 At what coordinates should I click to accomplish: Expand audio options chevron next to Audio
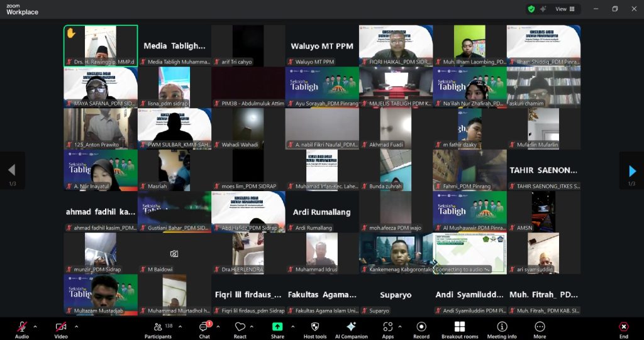pos(35,327)
